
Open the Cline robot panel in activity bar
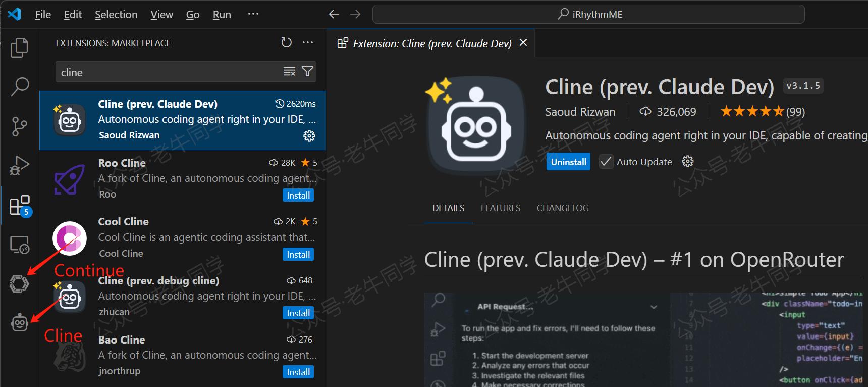(20, 323)
